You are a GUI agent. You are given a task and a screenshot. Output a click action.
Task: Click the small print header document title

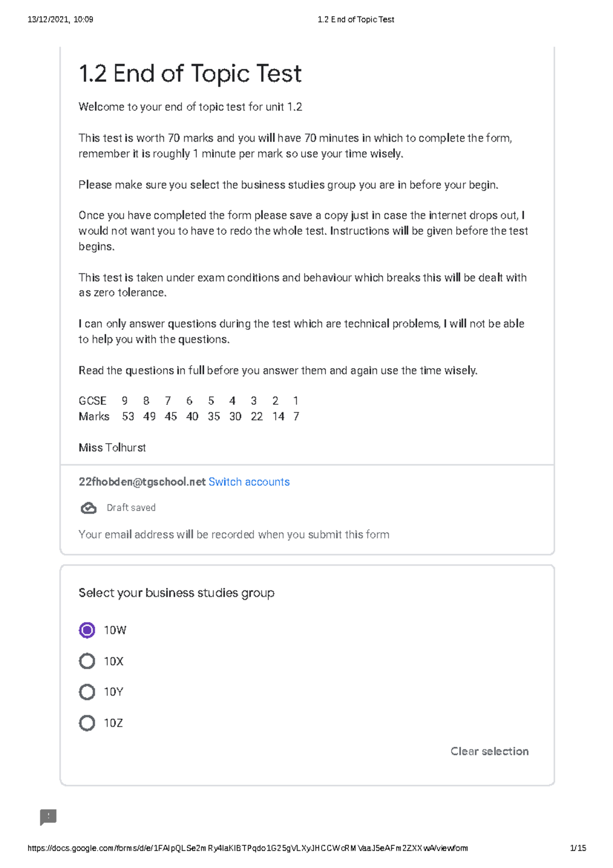(356, 19)
